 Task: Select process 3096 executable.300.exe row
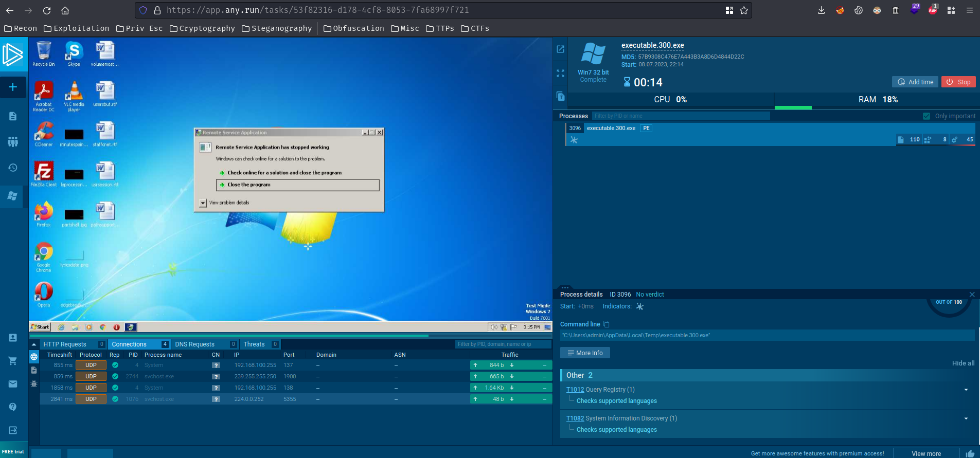(770, 134)
